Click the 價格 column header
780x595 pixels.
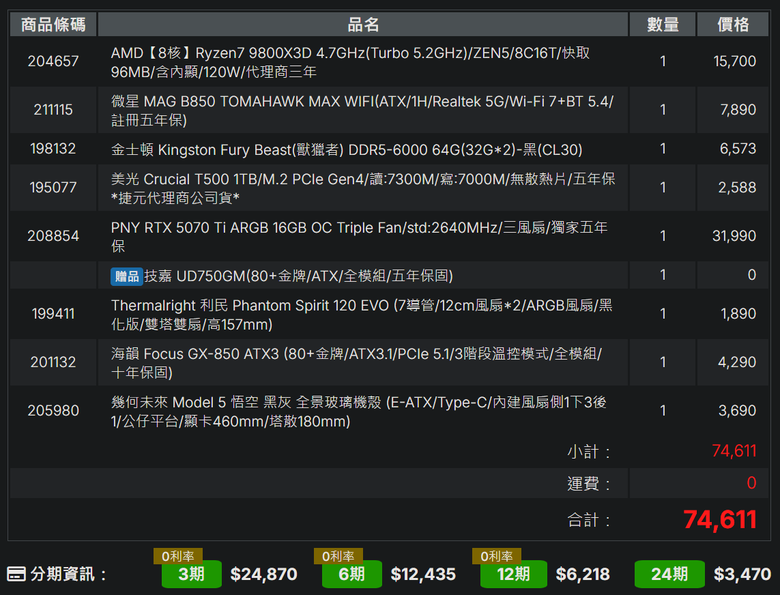click(x=733, y=24)
